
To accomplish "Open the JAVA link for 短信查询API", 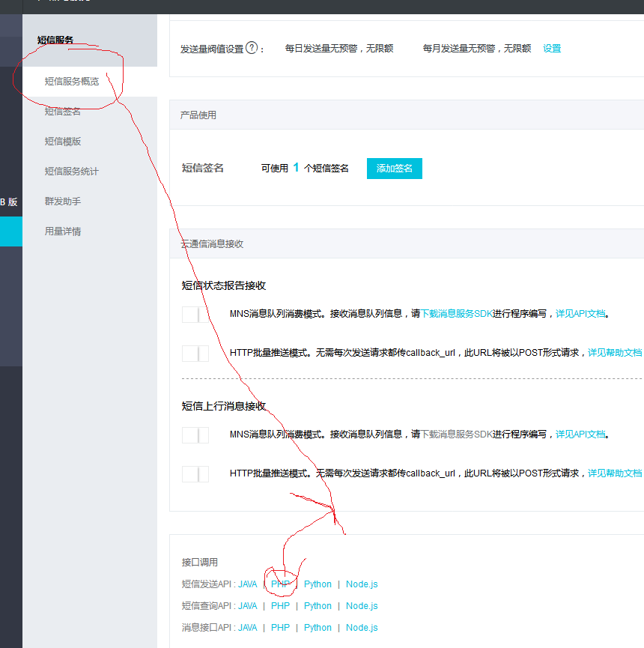I will pyautogui.click(x=248, y=606).
